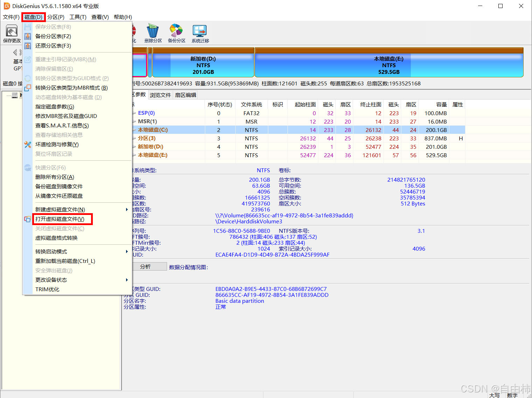Click the 序号(状态) column header
The width and height of the screenshot is (532, 398).
tap(220, 105)
